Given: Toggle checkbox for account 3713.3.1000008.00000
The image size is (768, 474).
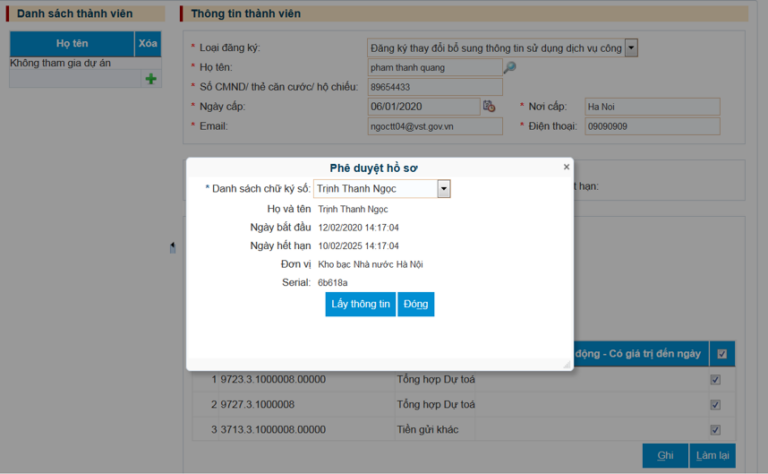Looking at the screenshot, I should [x=715, y=429].
